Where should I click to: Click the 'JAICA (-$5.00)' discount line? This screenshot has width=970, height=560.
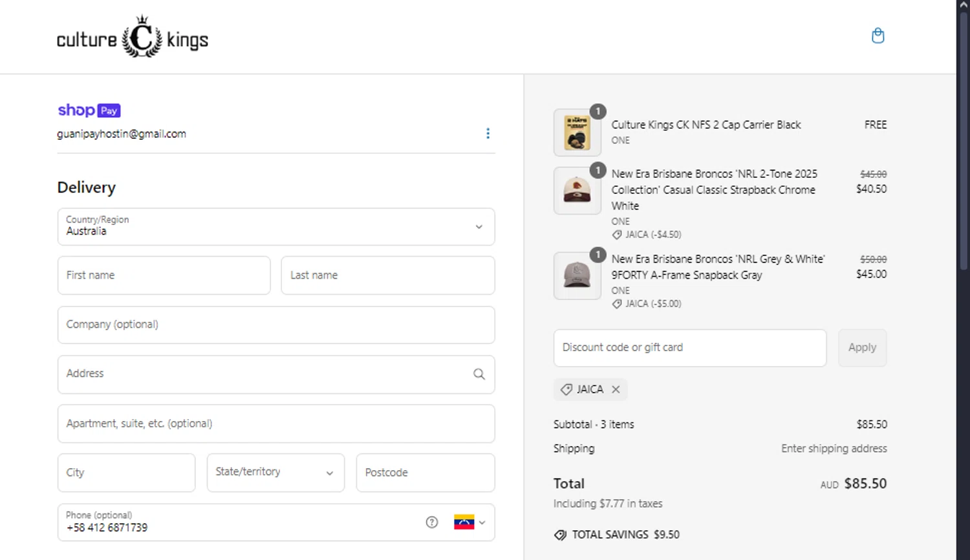click(x=647, y=304)
